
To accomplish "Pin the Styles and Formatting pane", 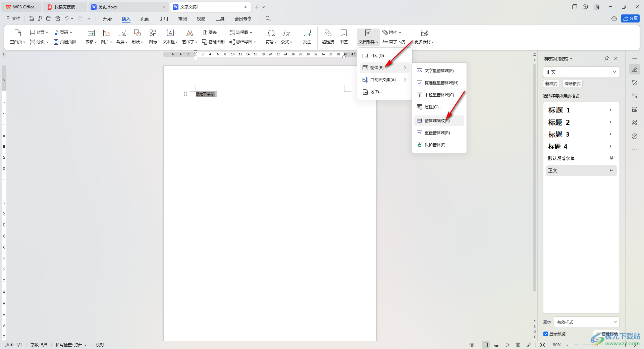I will click(x=606, y=58).
